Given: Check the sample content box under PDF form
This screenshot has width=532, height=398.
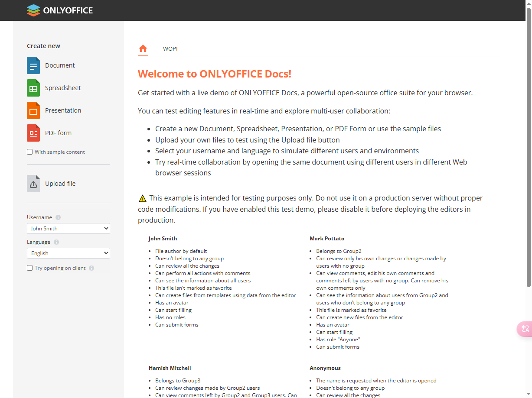Looking at the screenshot, I should (29, 152).
